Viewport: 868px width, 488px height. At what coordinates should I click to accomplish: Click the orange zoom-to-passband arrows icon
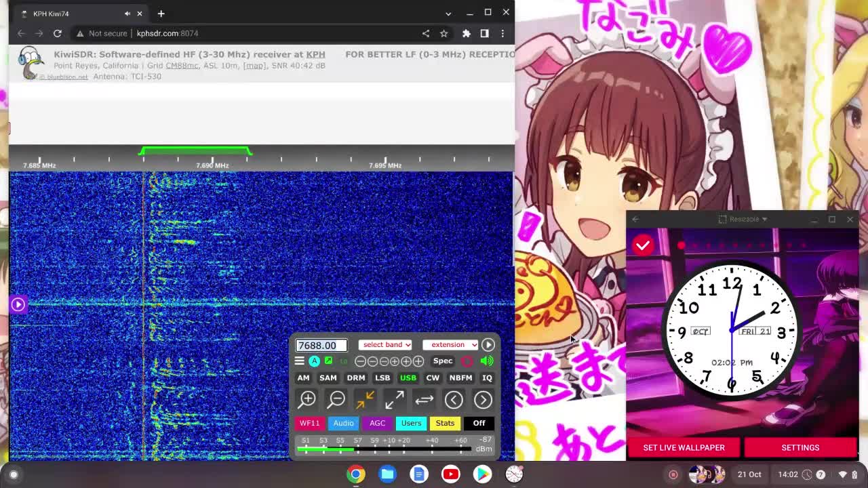tap(366, 400)
